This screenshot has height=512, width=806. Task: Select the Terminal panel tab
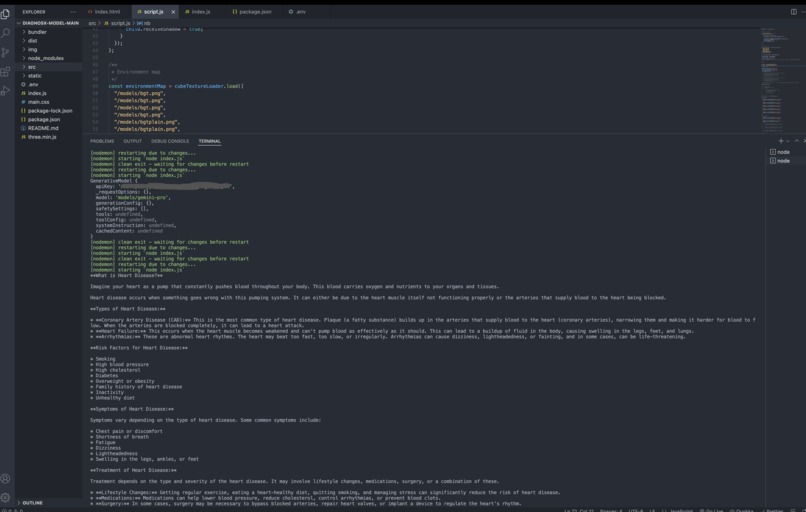click(x=209, y=141)
